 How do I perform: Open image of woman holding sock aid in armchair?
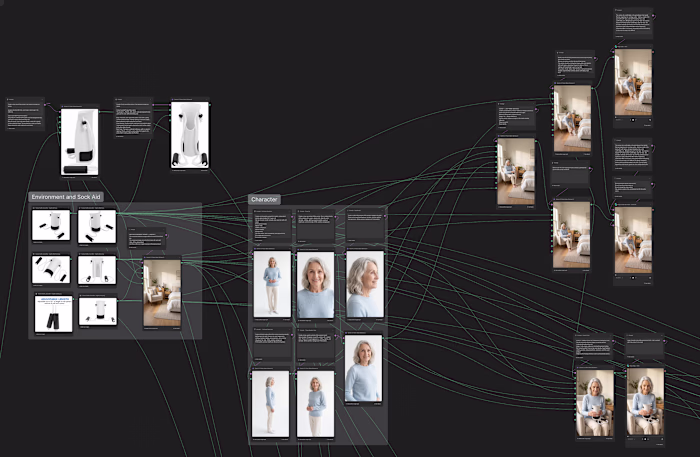click(x=595, y=403)
